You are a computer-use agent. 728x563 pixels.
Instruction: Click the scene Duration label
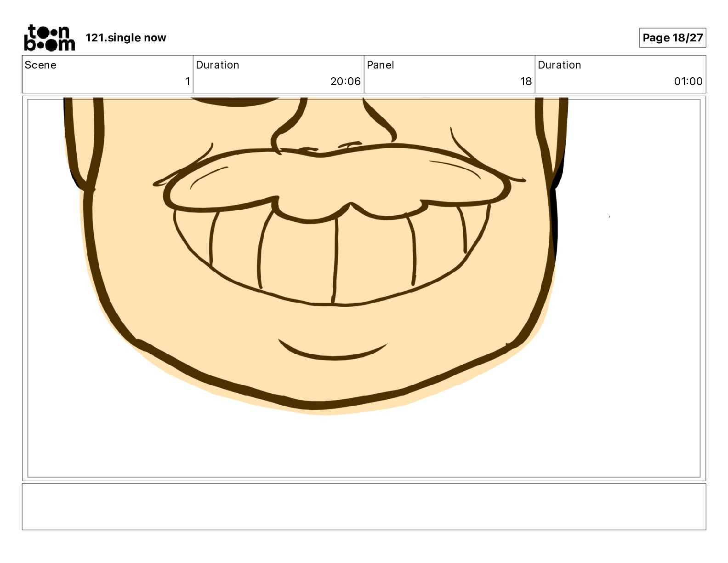tap(217, 65)
